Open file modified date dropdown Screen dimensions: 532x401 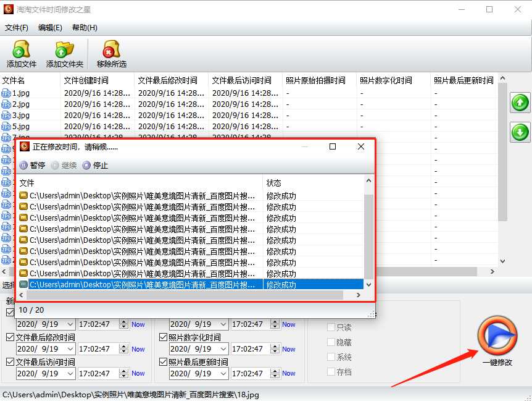click(x=70, y=349)
